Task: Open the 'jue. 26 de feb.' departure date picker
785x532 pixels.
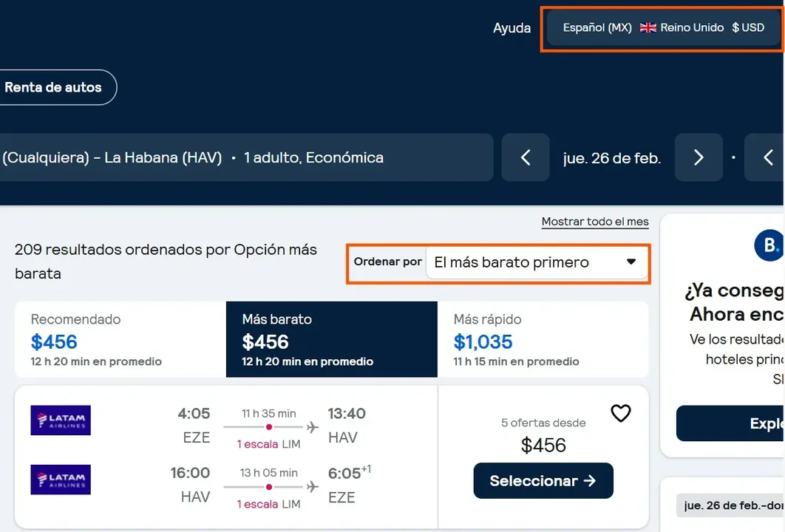Action: coord(612,158)
